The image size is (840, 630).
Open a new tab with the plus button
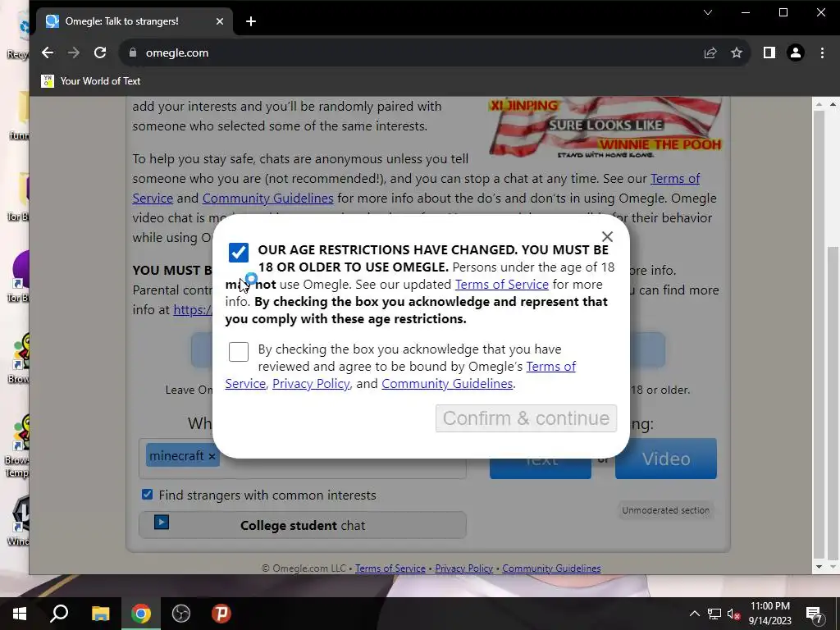(251, 21)
